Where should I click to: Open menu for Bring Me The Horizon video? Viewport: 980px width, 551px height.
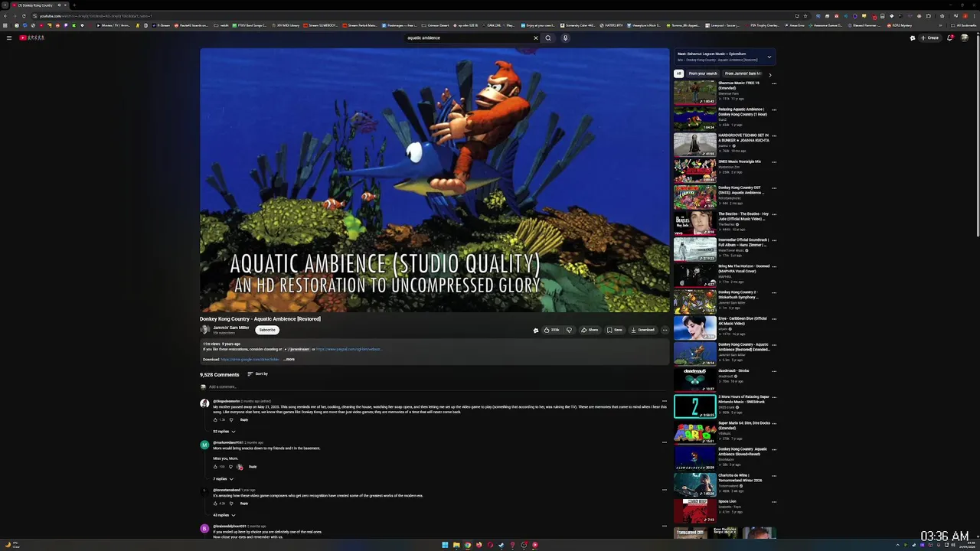(x=774, y=267)
